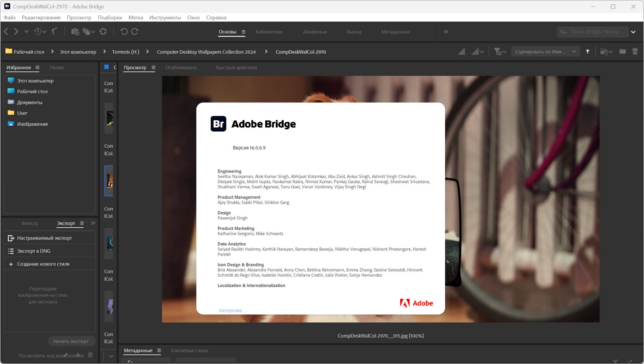Click the Custom export arrow icon
Viewport: 644px width, 364px height.
click(x=11, y=238)
